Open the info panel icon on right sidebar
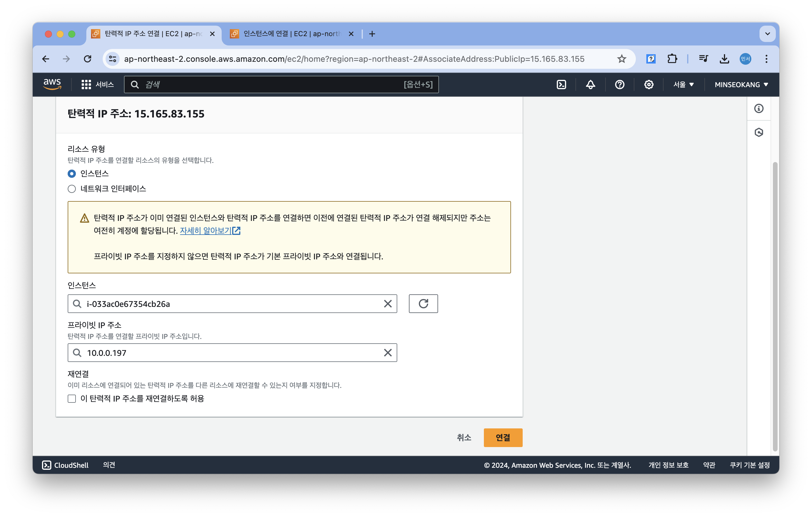The height and width of the screenshot is (517, 812). (758, 108)
